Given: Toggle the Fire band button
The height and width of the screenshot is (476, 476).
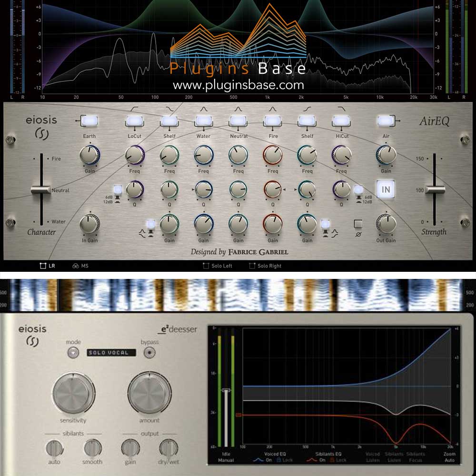Looking at the screenshot, I should coord(273,121).
